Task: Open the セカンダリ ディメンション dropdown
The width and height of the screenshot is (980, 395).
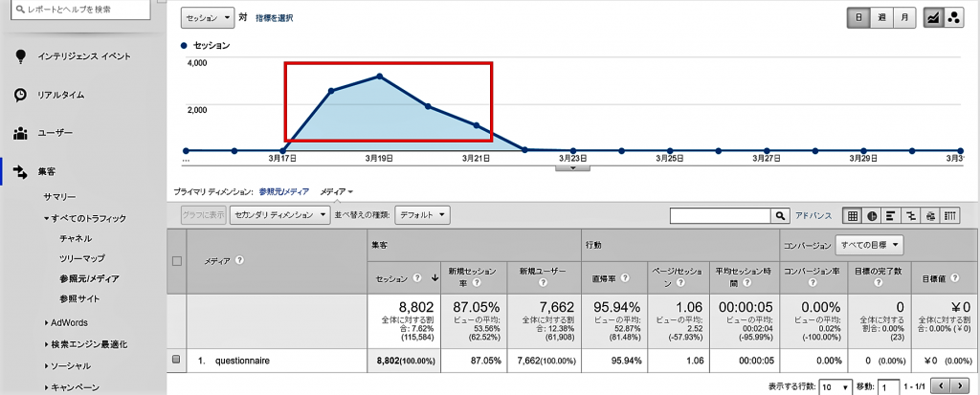Action: 280,216
